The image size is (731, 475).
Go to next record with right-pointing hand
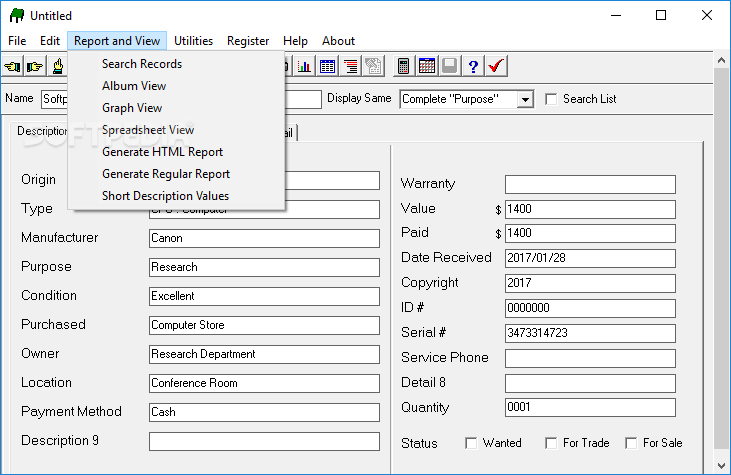click(35, 67)
